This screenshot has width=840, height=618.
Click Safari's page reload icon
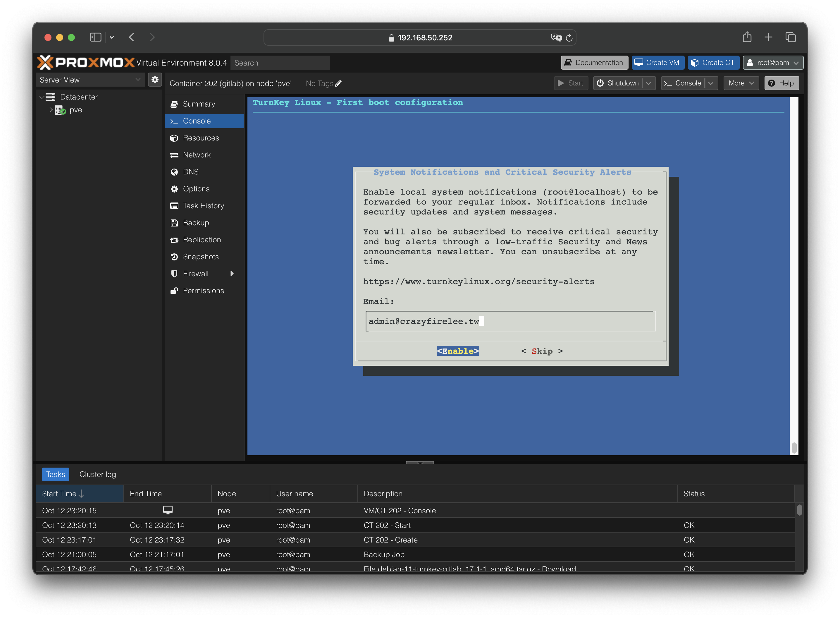point(569,38)
